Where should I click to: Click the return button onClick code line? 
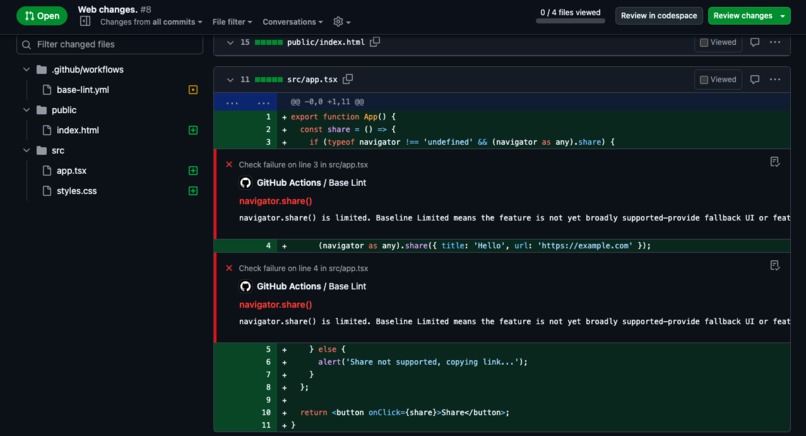coord(405,412)
